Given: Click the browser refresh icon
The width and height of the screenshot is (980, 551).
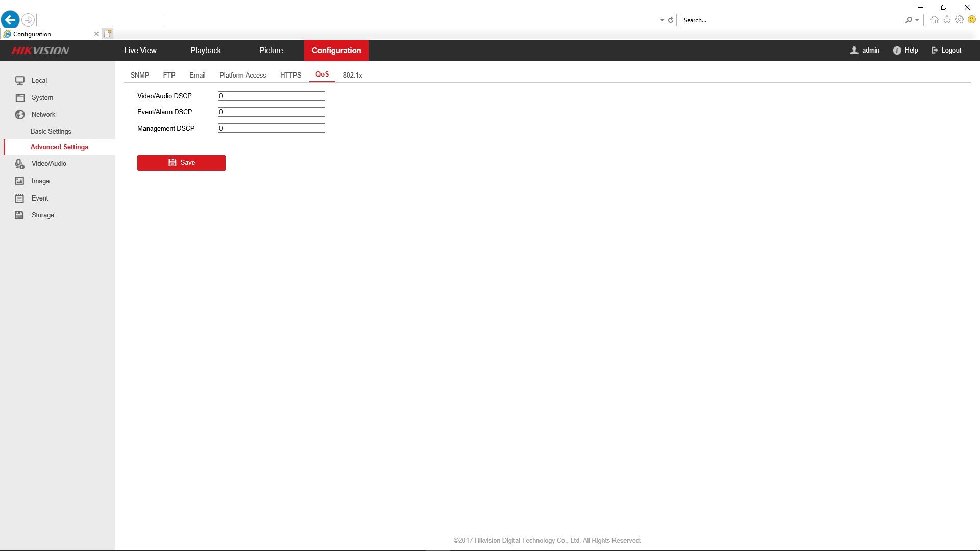Looking at the screenshot, I should click(671, 20).
